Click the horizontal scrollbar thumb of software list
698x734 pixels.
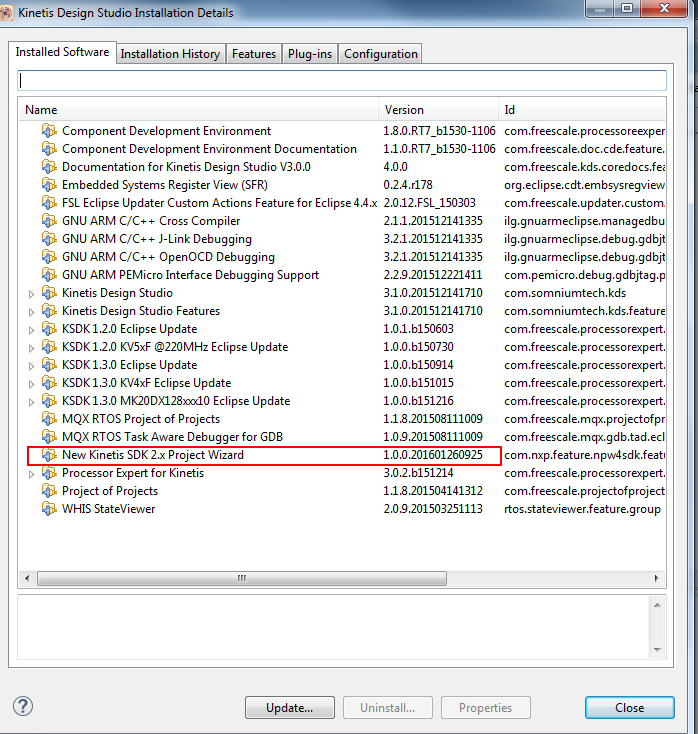point(242,578)
